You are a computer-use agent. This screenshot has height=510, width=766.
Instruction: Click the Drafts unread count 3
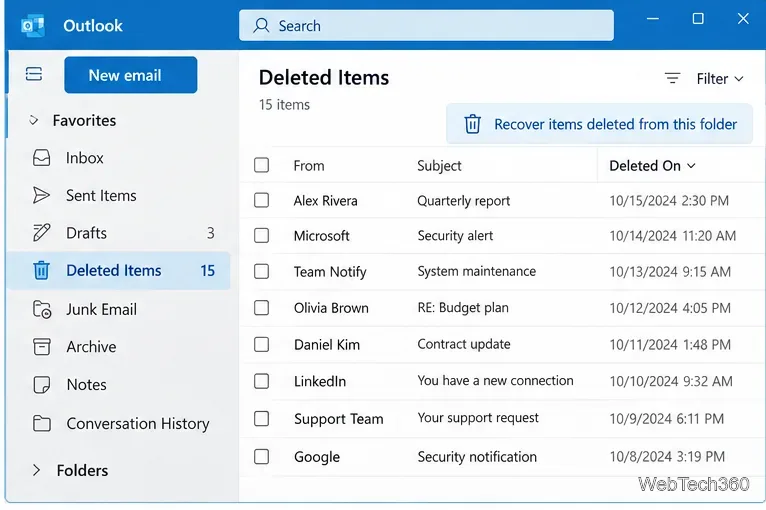(x=211, y=233)
